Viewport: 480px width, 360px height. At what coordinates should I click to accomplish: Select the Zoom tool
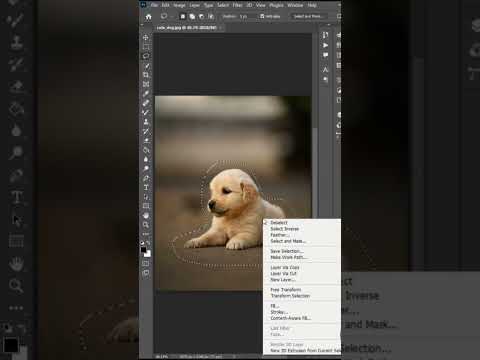[146, 225]
